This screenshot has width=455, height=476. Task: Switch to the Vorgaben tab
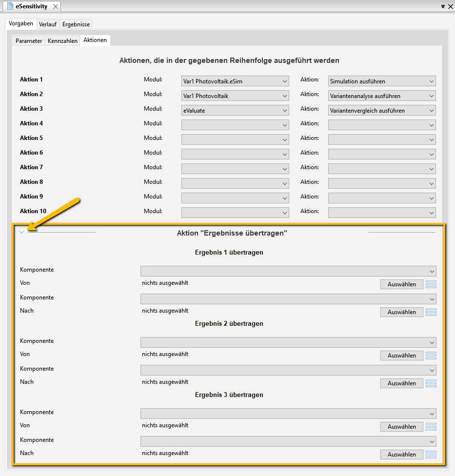click(x=21, y=24)
